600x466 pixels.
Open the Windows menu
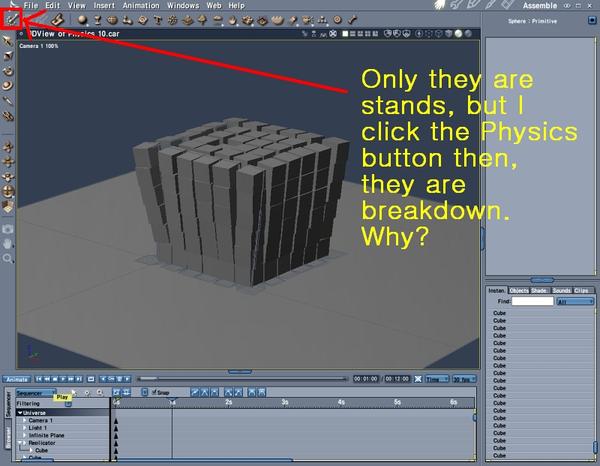183,5
